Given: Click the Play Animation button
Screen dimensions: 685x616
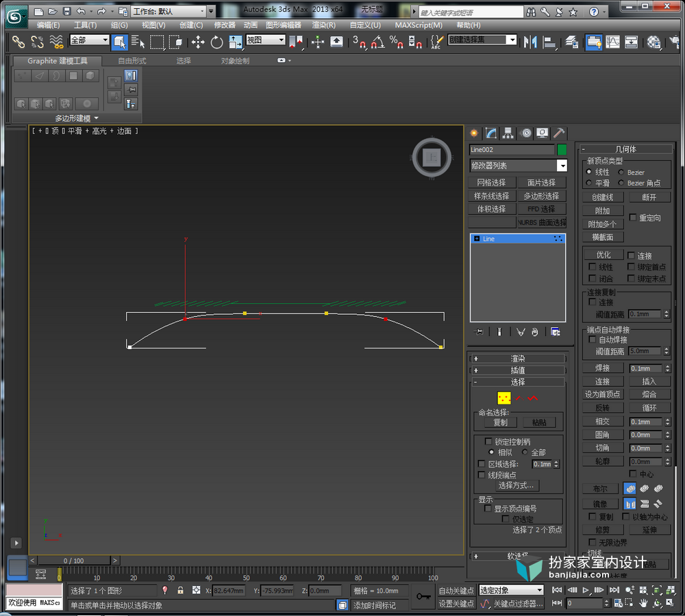Looking at the screenshot, I should pyautogui.click(x=586, y=590).
